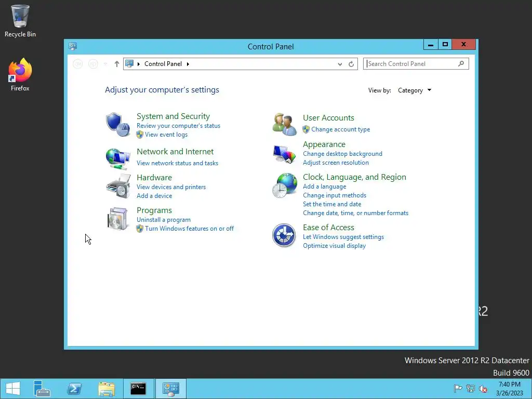
Task: Open the Windows Start button
Action: 13,389
